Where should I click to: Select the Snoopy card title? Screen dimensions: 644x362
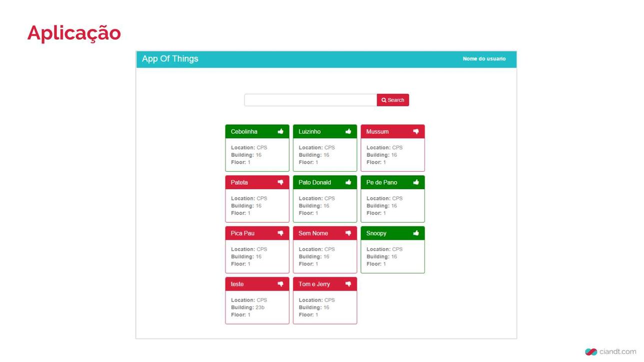(376, 234)
